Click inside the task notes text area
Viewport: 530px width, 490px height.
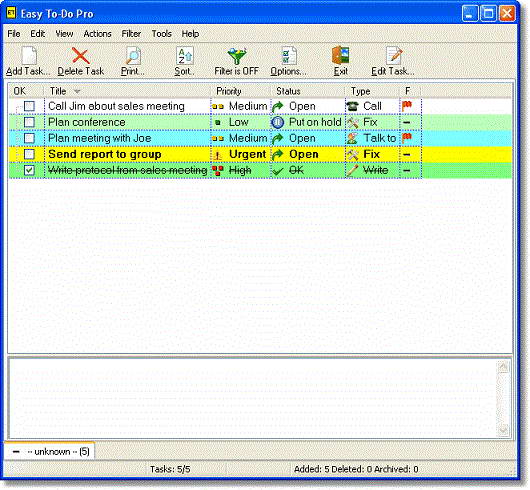[x=253, y=398]
